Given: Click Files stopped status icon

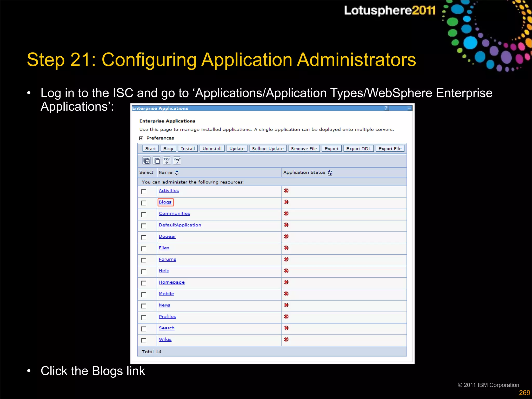Looking at the screenshot, I should pyautogui.click(x=286, y=248).
